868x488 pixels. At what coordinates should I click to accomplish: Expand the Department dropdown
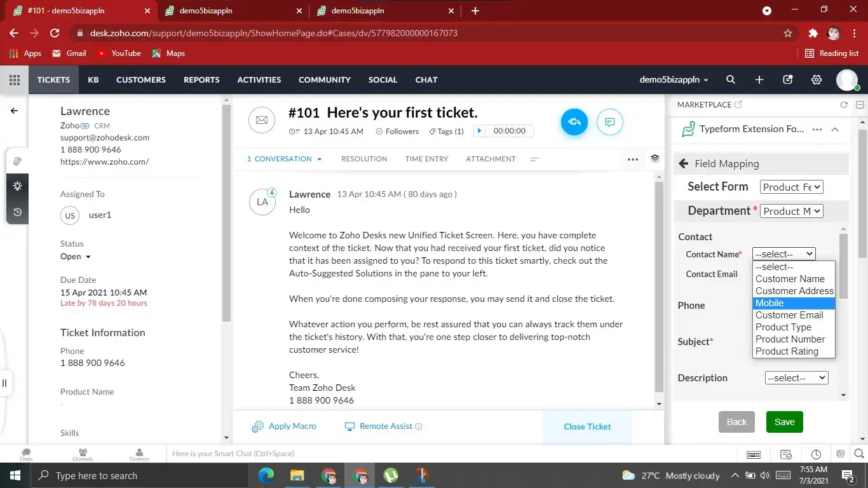tap(791, 211)
